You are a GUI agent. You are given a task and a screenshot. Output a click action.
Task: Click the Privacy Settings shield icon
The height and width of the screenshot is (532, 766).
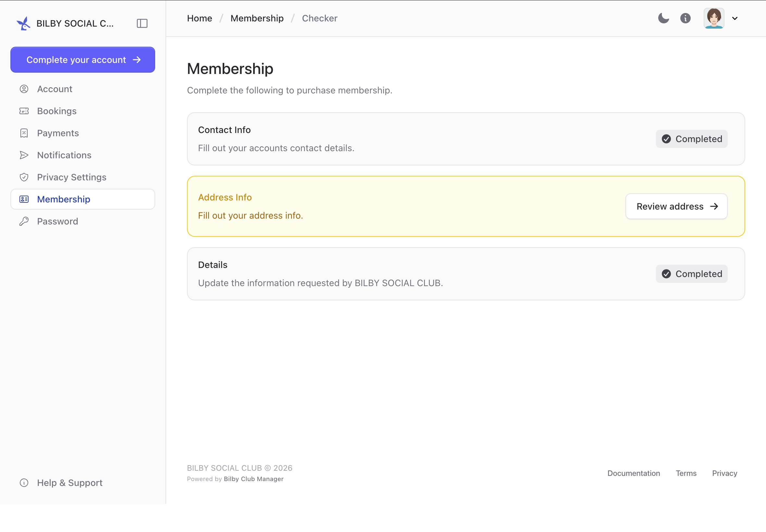[x=24, y=177]
